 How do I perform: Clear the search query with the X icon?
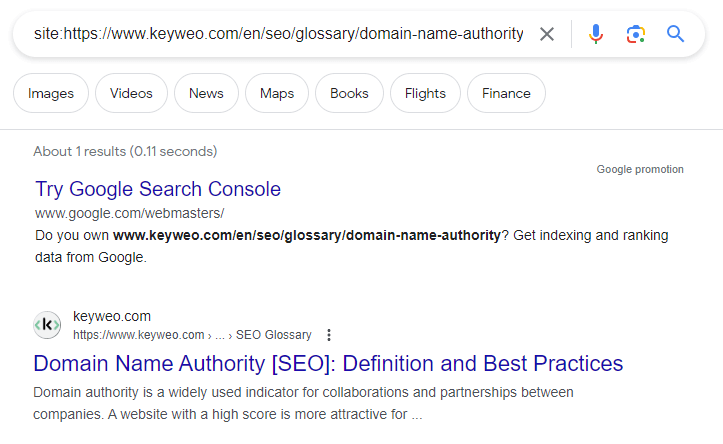point(547,34)
